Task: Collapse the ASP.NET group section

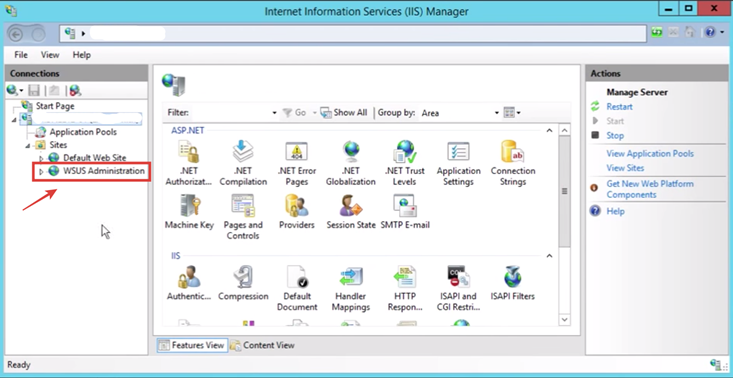Action: 550,131
